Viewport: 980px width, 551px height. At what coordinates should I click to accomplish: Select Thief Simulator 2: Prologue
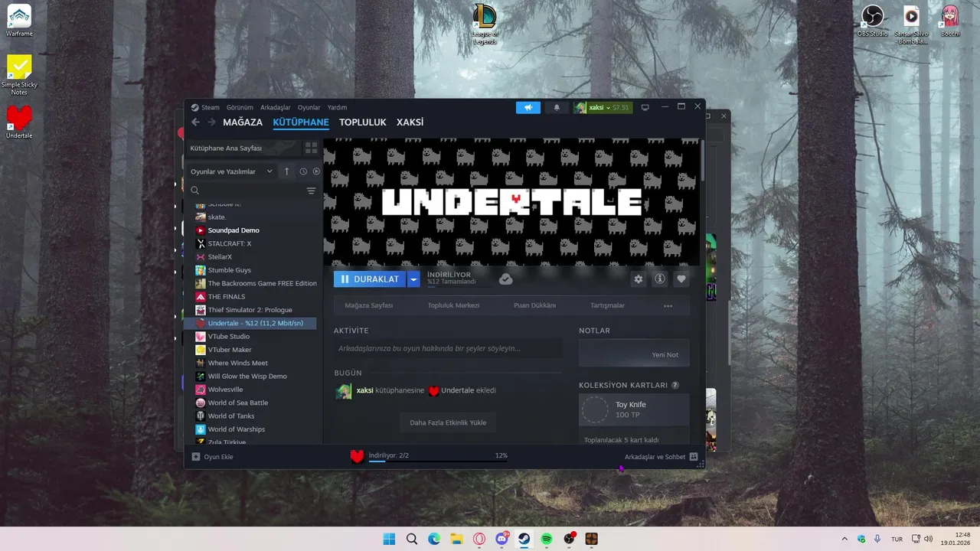tap(250, 310)
